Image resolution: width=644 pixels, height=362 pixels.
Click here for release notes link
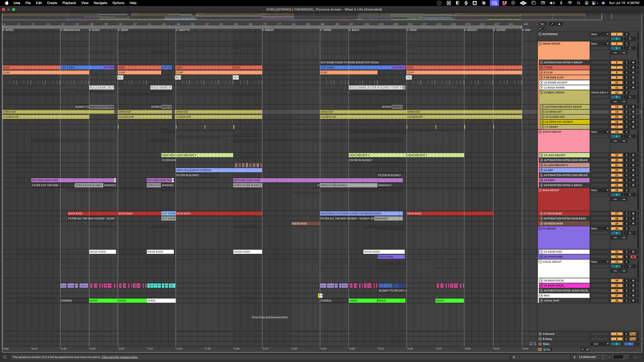pyautogui.click(x=120, y=357)
